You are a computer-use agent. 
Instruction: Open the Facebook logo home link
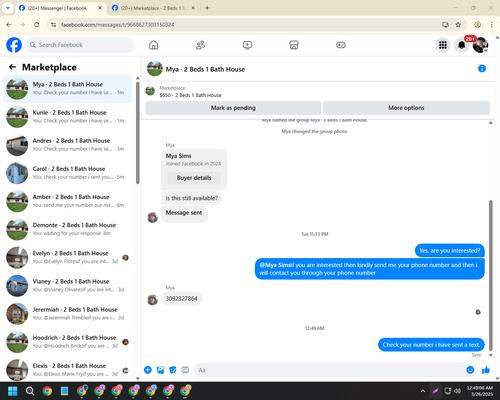[x=14, y=45]
